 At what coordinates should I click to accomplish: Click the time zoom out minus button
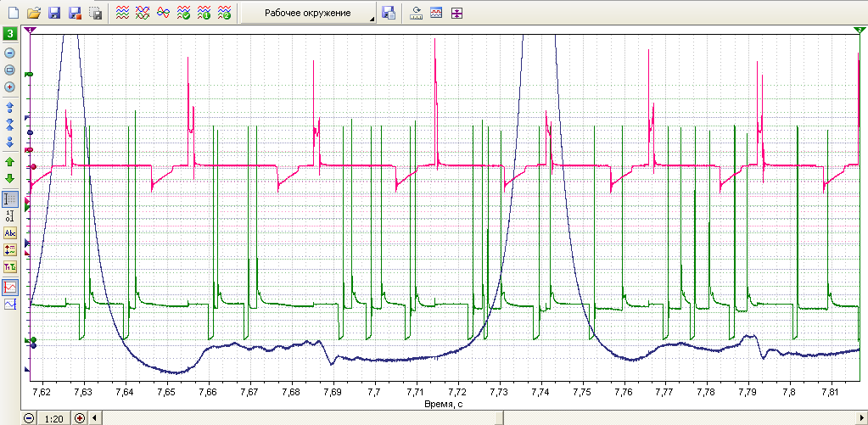coord(30,418)
